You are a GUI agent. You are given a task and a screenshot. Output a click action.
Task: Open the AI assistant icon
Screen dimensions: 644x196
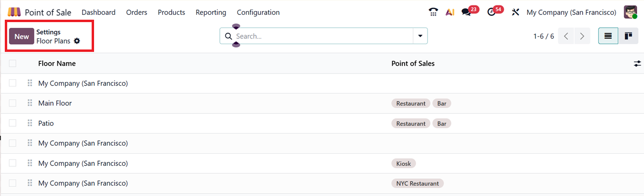pos(450,12)
